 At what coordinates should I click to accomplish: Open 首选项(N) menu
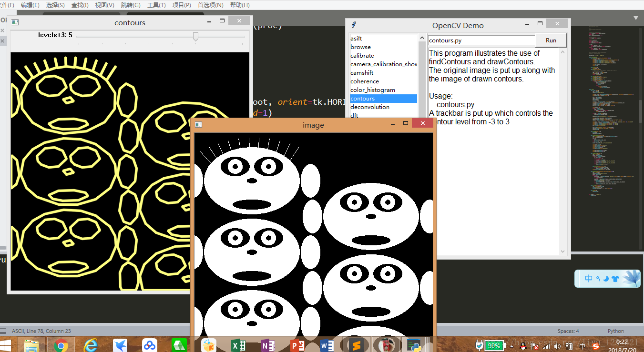tap(210, 5)
